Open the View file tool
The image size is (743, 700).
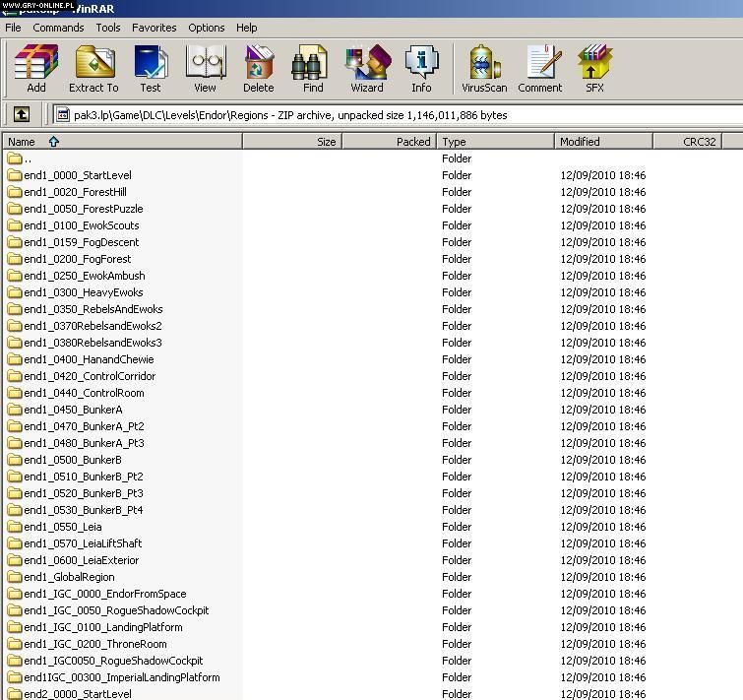click(205, 69)
